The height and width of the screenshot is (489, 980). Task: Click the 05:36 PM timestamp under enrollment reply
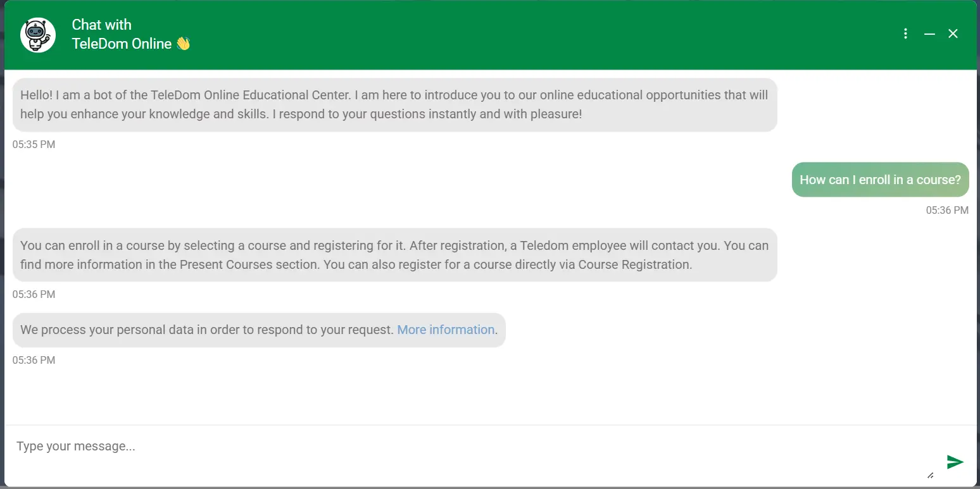coord(34,294)
